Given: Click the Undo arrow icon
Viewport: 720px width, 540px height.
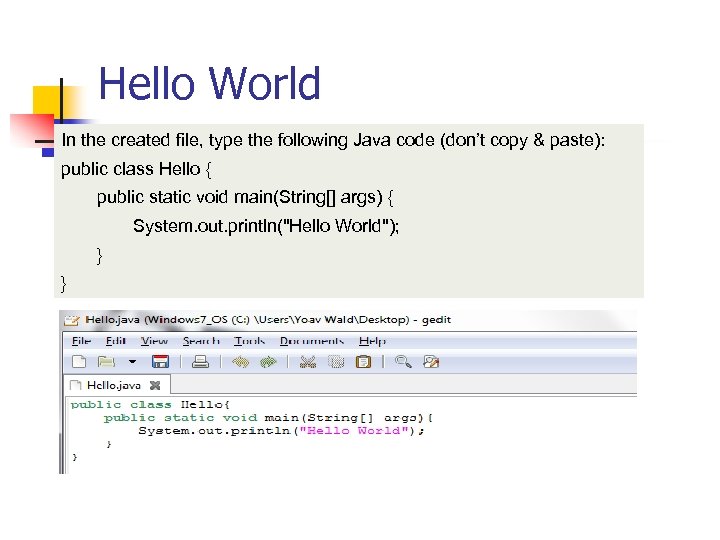Looking at the screenshot, I should tap(241, 362).
